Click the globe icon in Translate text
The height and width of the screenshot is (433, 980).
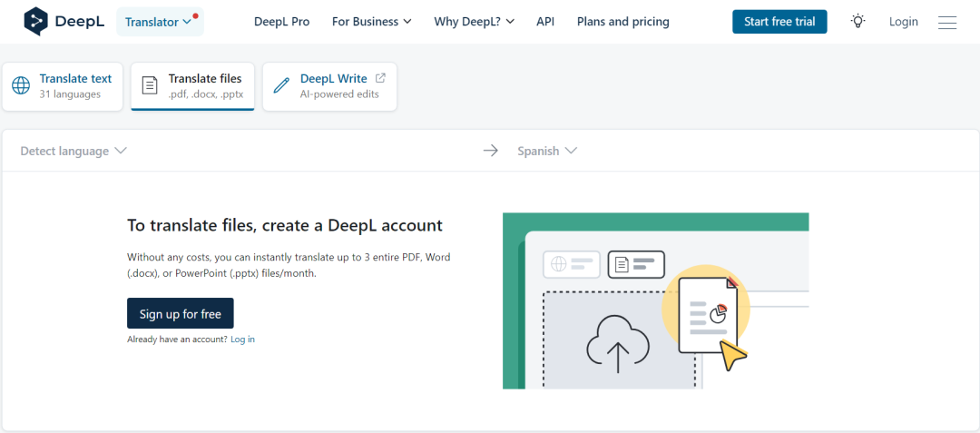21,86
